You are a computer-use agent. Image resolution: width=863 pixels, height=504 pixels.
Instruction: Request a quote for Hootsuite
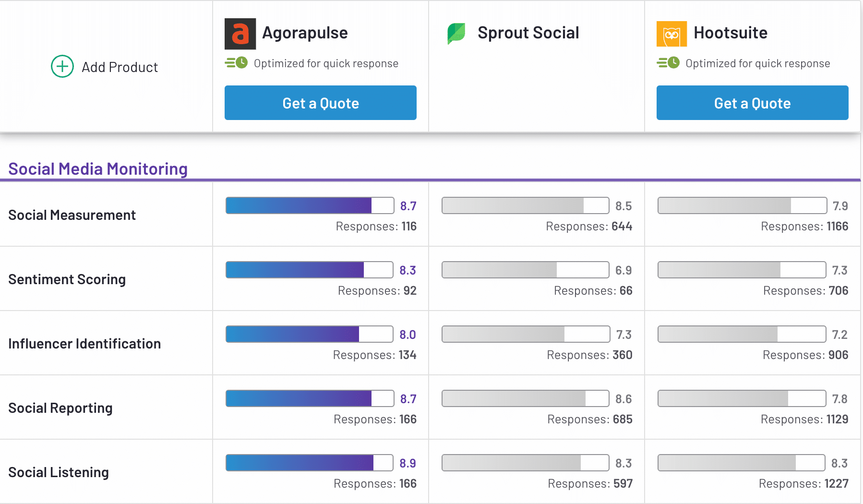(x=752, y=103)
